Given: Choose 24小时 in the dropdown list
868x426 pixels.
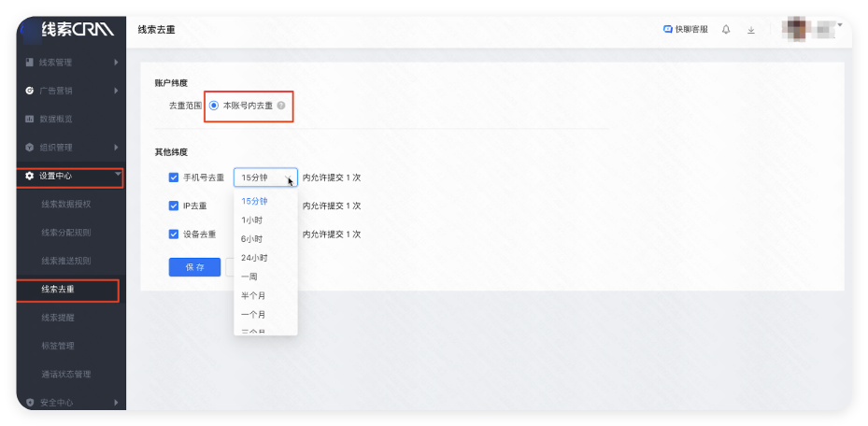Looking at the screenshot, I should tap(265, 258).
